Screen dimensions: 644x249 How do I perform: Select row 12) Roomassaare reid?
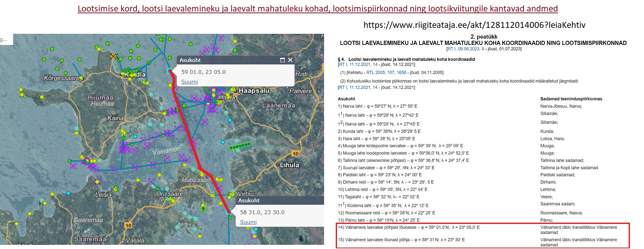386,213
